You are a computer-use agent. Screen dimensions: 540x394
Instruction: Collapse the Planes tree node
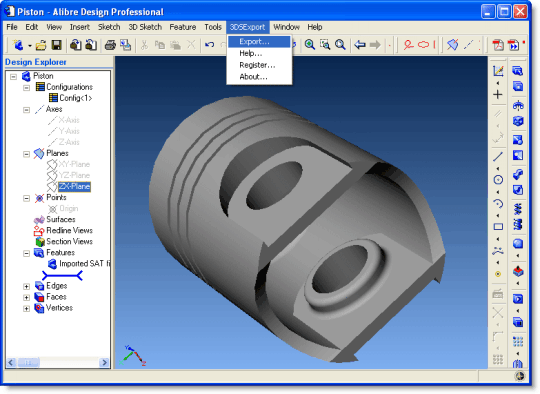(x=27, y=154)
